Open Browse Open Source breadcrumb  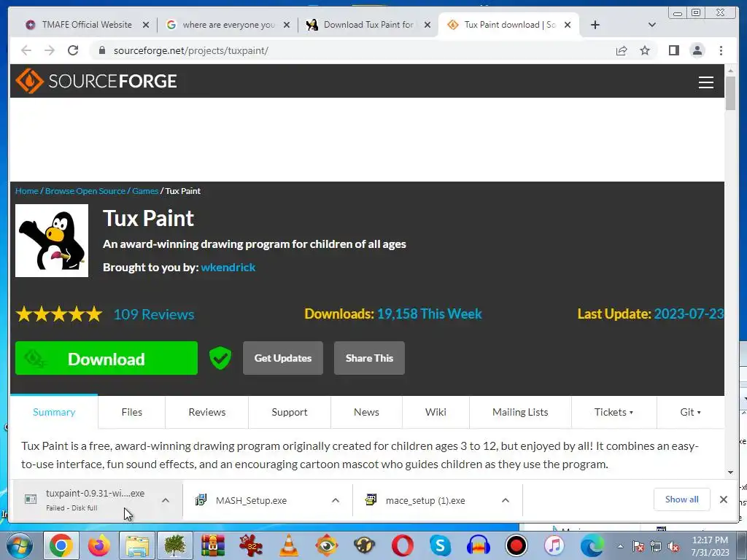click(85, 191)
